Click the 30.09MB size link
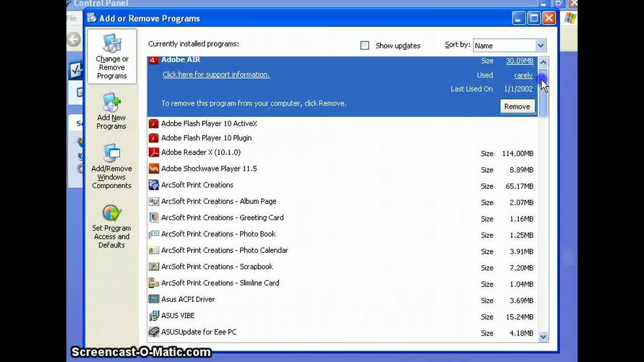The width and height of the screenshot is (644, 362). (519, 61)
